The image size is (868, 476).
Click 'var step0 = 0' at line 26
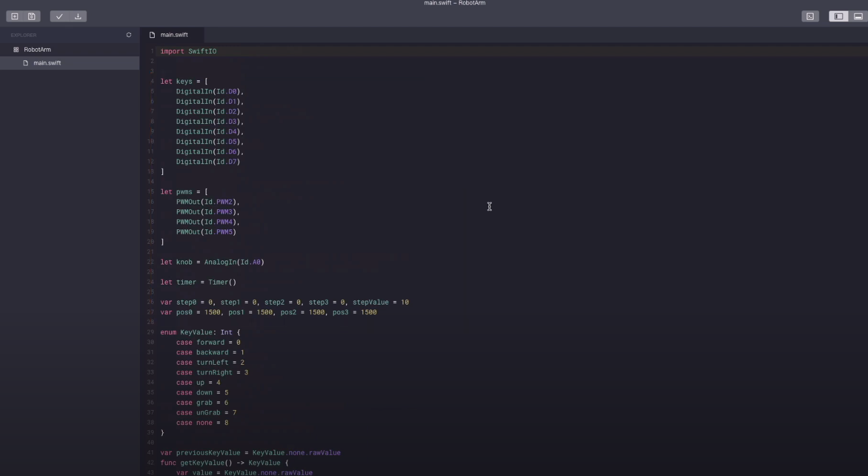[x=186, y=302]
